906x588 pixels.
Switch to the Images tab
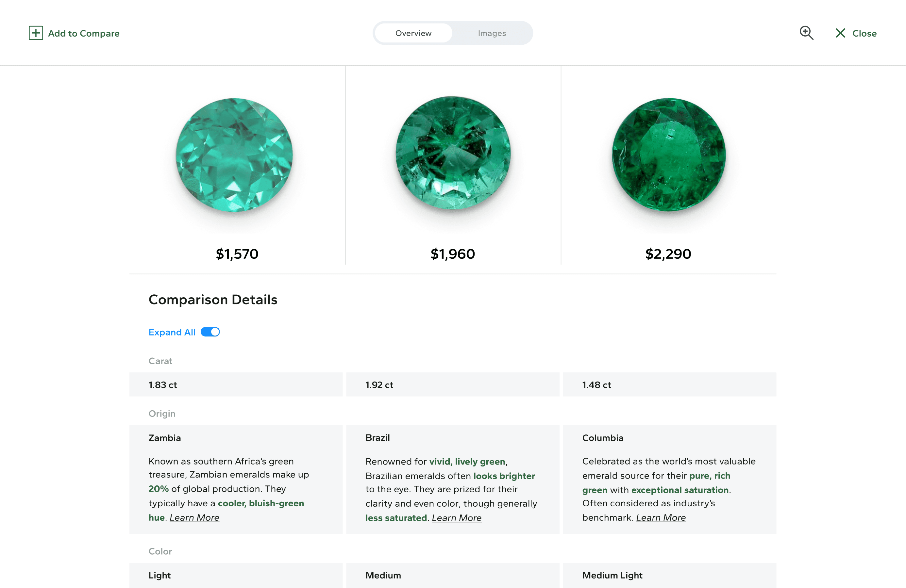tap(492, 33)
